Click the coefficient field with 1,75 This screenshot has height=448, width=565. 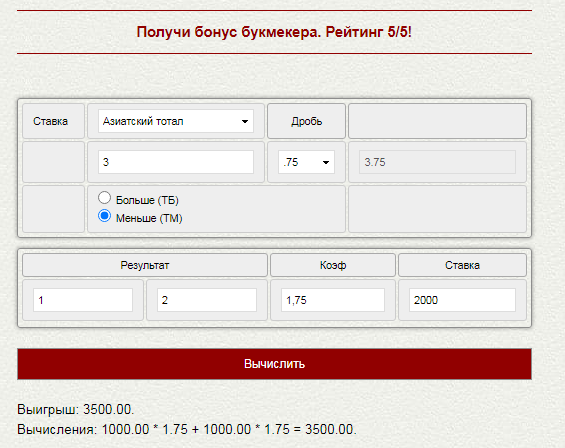click(x=333, y=300)
